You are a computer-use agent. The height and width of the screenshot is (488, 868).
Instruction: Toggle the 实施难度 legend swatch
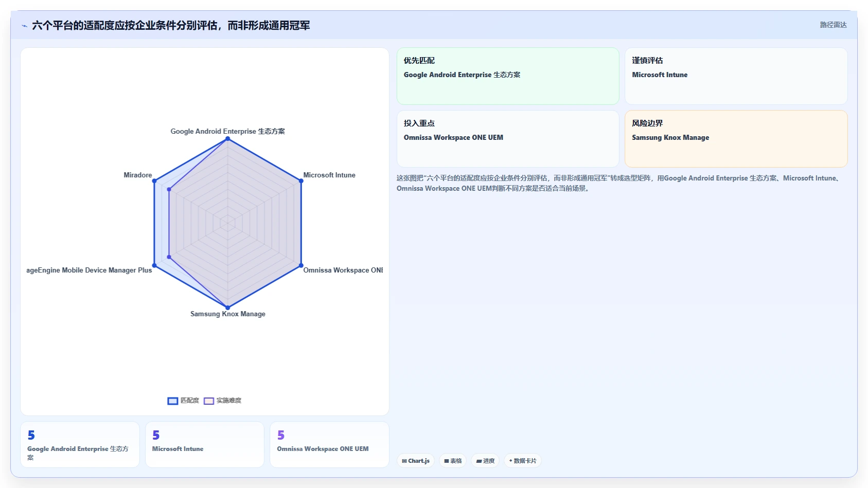pyautogui.click(x=209, y=401)
